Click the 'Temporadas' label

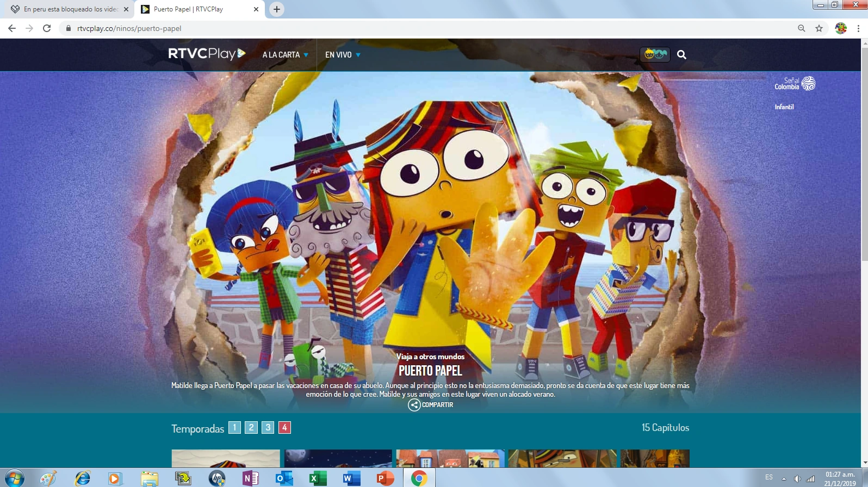pyautogui.click(x=197, y=429)
